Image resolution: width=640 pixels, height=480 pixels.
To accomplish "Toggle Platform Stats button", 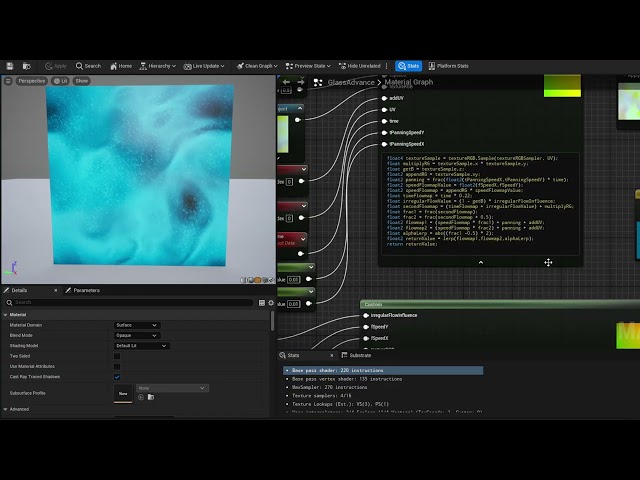I will (x=448, y=66).
